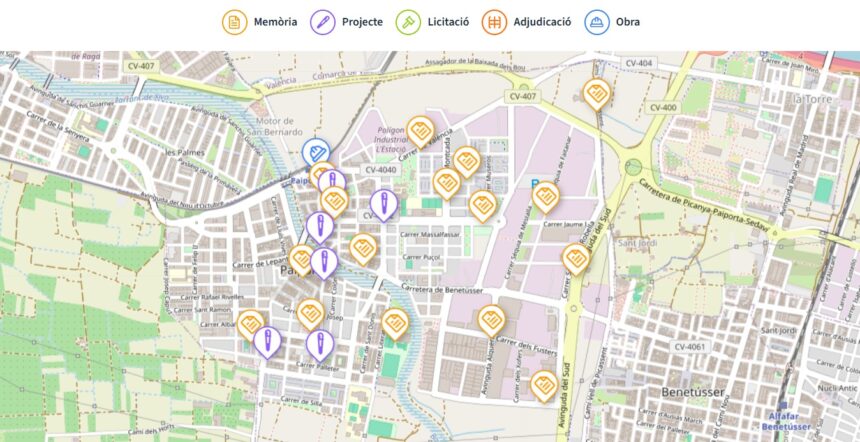Click the Projecte marker above Carrer Palleter

pyautogui.click(x=319, y=345)
